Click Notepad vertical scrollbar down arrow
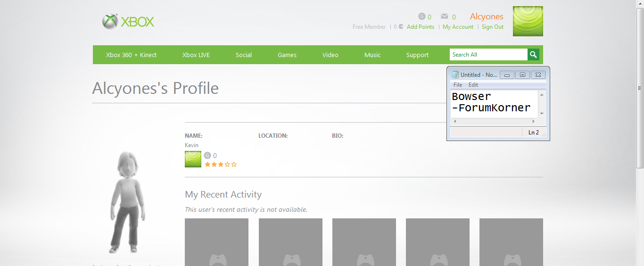This screenshot has width=644, height=266. tap(542, 114)
